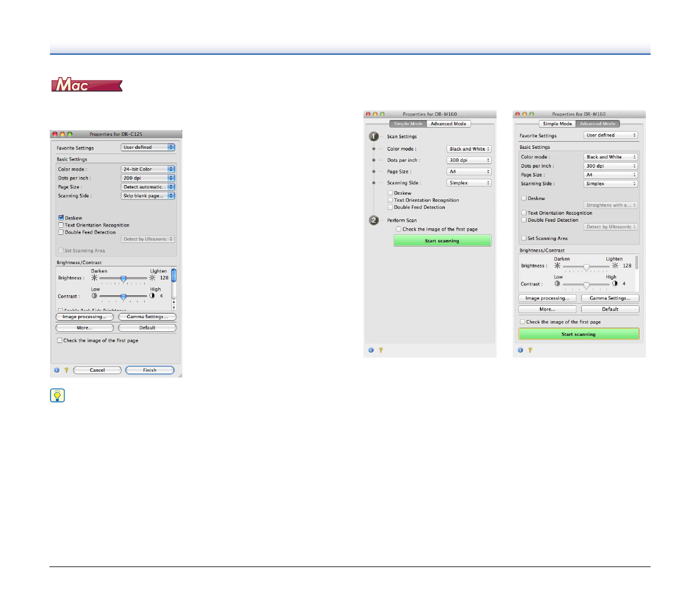Click the red Mac logo banner

pyautogui.click(x=86, y=85)
